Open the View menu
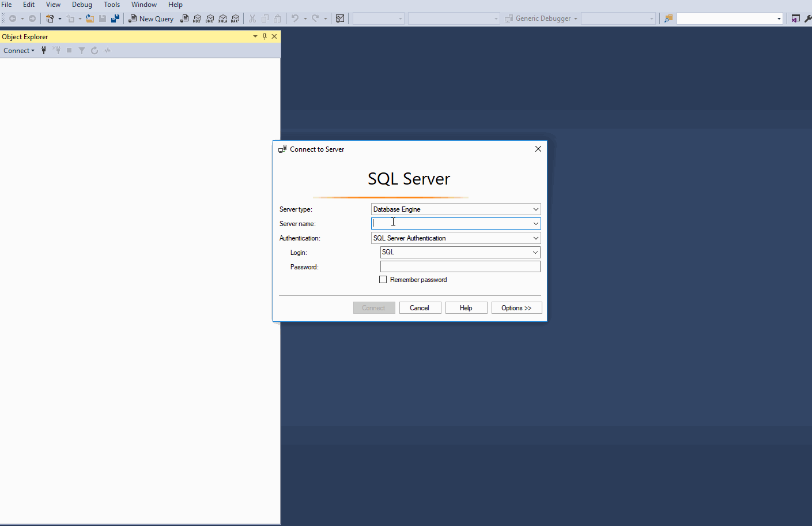The image size is (812, 526). pyautogui.click(x=53, y=5)
